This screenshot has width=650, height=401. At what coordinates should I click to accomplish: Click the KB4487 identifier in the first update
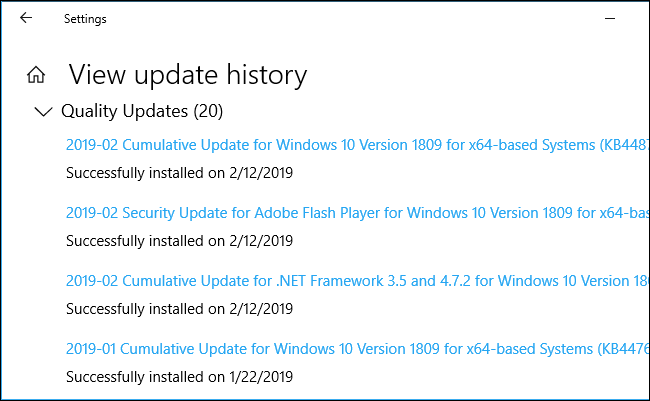(x=624, y=145)
